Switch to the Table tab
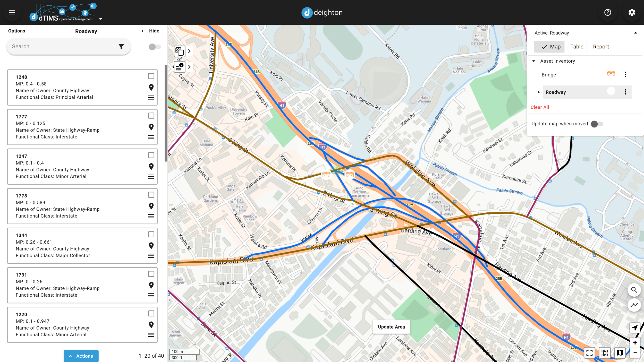The width and height of the screenshot is (644, 362). [577, 47]
